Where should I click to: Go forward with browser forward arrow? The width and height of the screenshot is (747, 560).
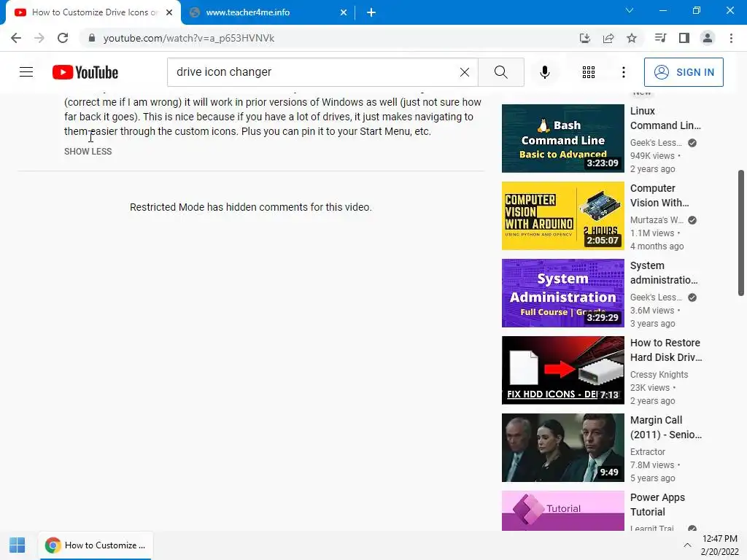point(39,38)
